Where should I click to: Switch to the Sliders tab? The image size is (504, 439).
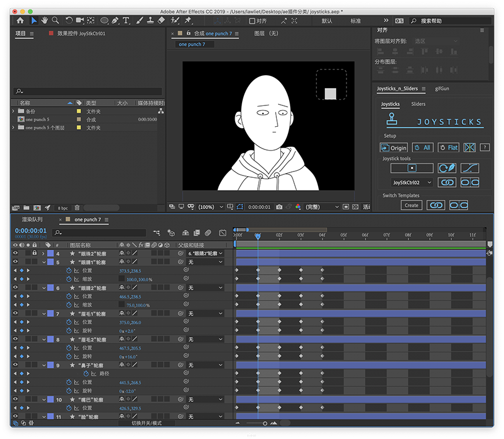coord(418,104)
